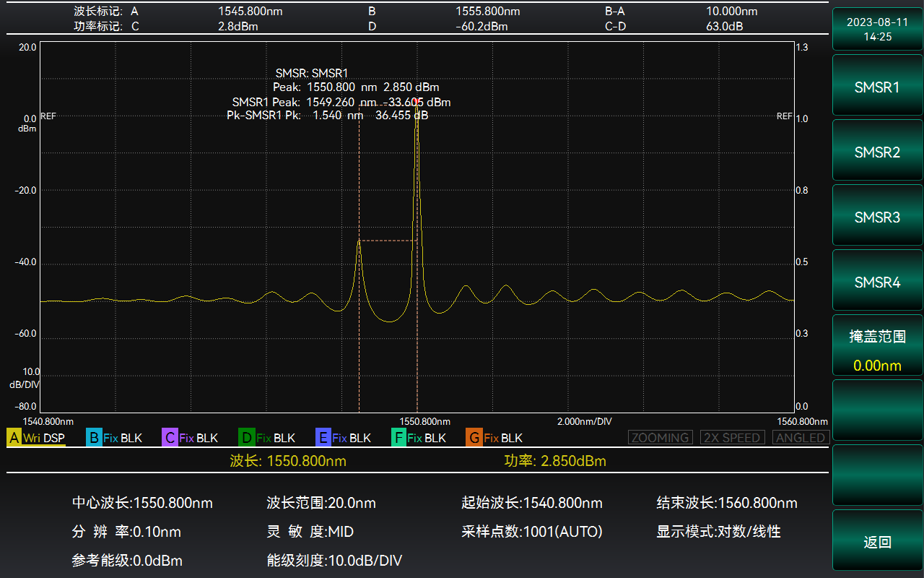
Task: Choose the SMSR3 analysis option
Action: coord(877,217)
